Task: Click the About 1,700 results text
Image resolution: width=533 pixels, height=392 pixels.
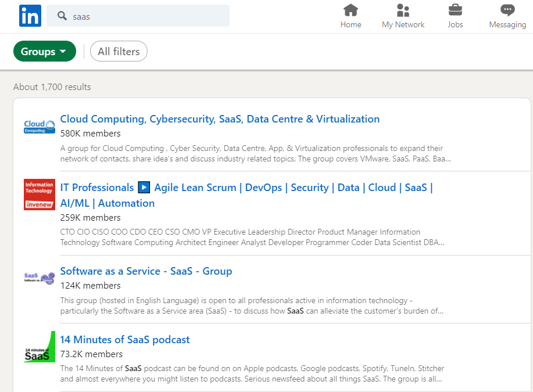Action: point(52,87)
